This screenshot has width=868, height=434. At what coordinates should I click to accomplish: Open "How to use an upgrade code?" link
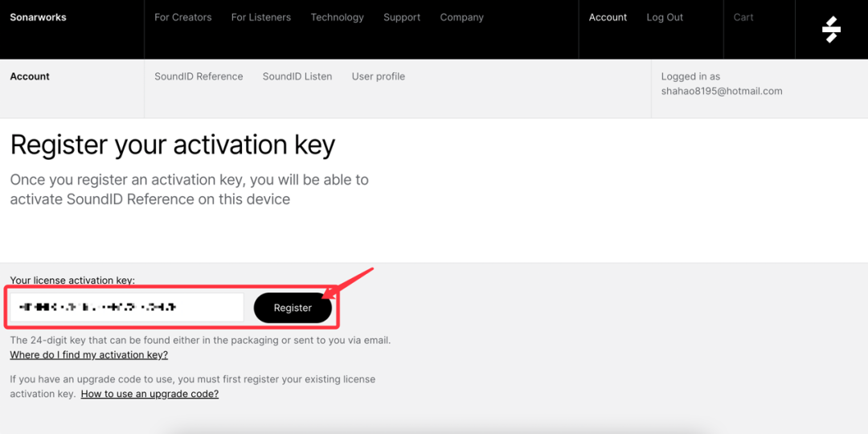149,395
